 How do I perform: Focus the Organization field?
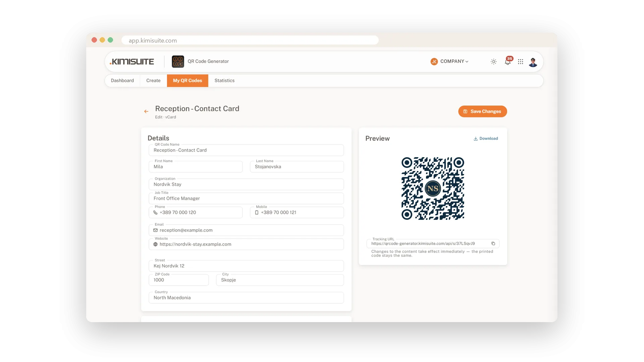click(246, 184)
